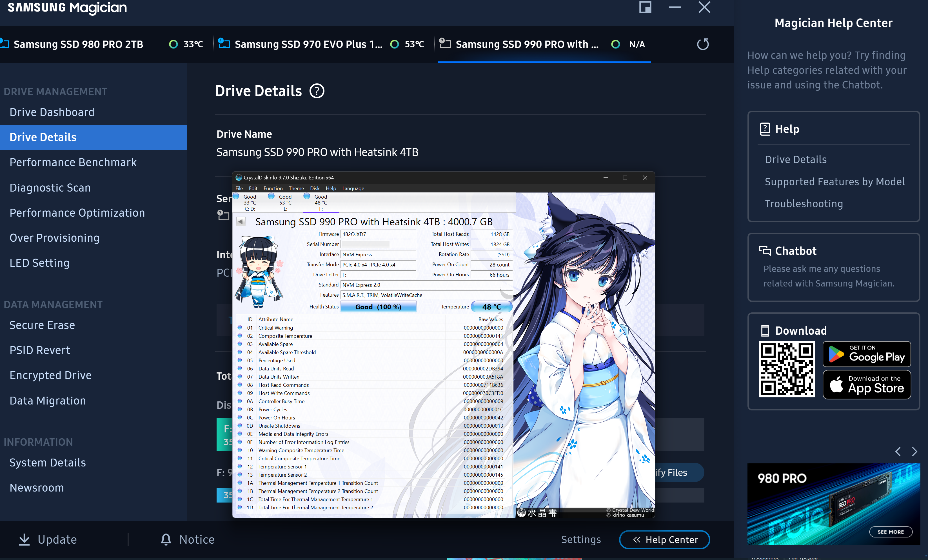This screenshot has width=928, height=560.
Task: Collapse panel via Help Center button
Action: tap(664, 540)
